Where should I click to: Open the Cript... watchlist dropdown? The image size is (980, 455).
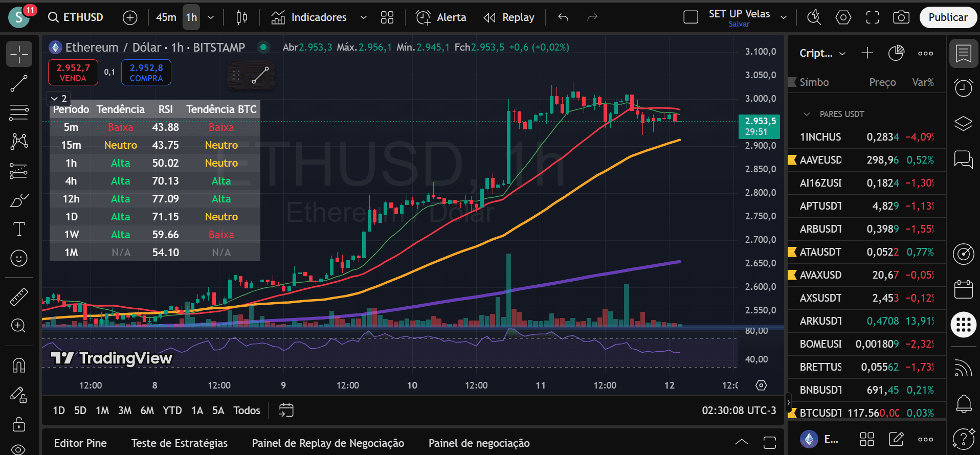pos(823,53)
